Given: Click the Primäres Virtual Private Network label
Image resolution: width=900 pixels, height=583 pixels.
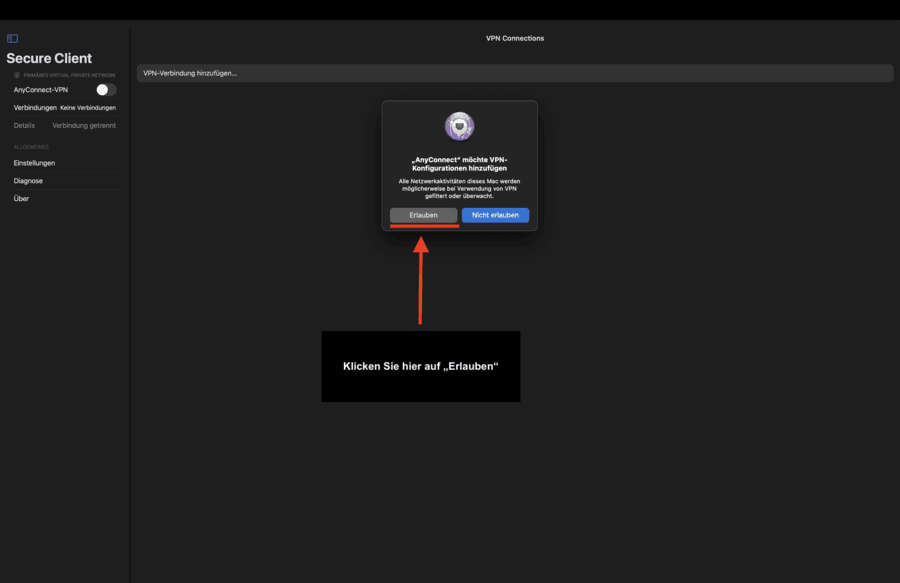Looking at the screenshot, I should (69, 75).
